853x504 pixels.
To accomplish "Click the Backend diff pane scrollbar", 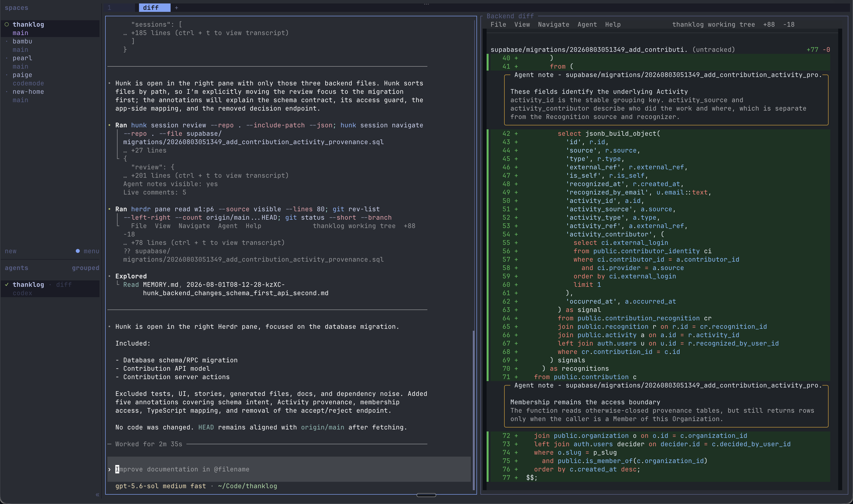I will [x=840, y=259].
